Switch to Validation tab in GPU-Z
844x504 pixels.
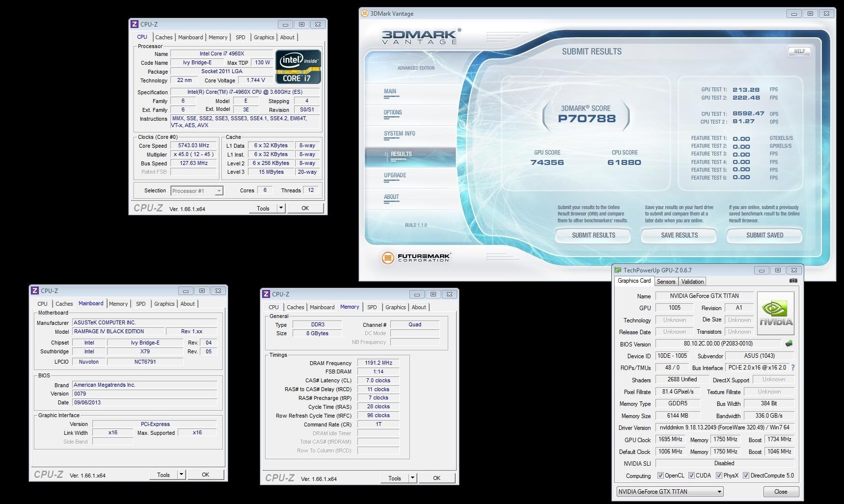pyautogui.click(x=692, y=282)
